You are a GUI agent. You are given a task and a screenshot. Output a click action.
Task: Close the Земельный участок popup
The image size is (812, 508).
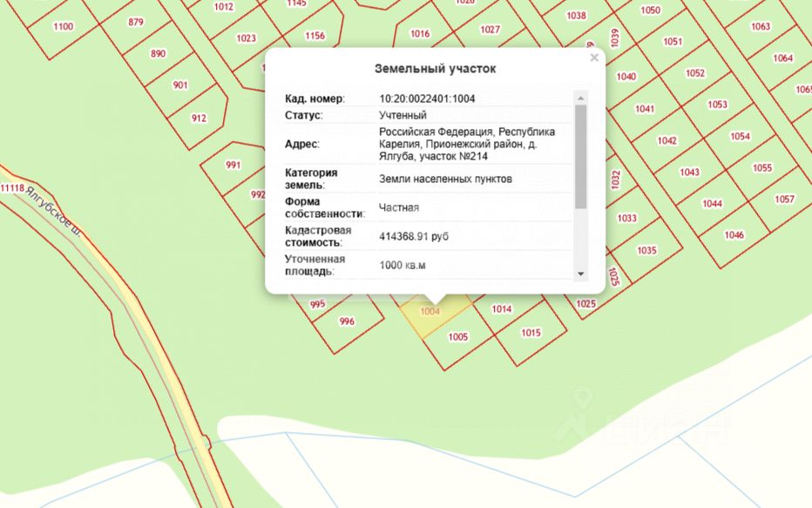click(594, 58)
